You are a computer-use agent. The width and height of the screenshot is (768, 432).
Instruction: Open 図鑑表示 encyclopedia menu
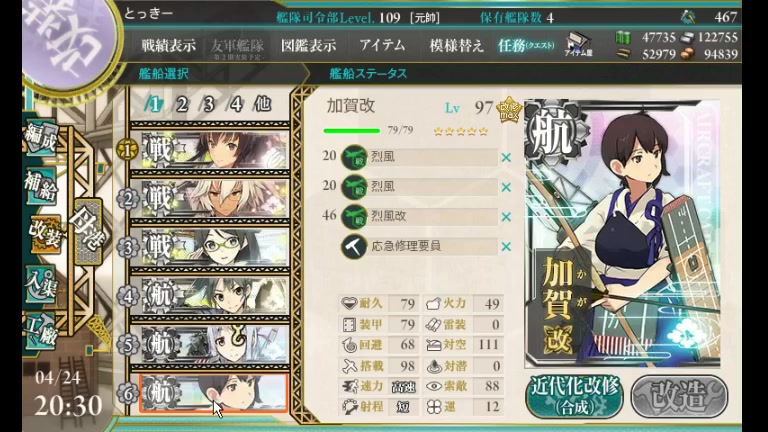click(309, 46)
